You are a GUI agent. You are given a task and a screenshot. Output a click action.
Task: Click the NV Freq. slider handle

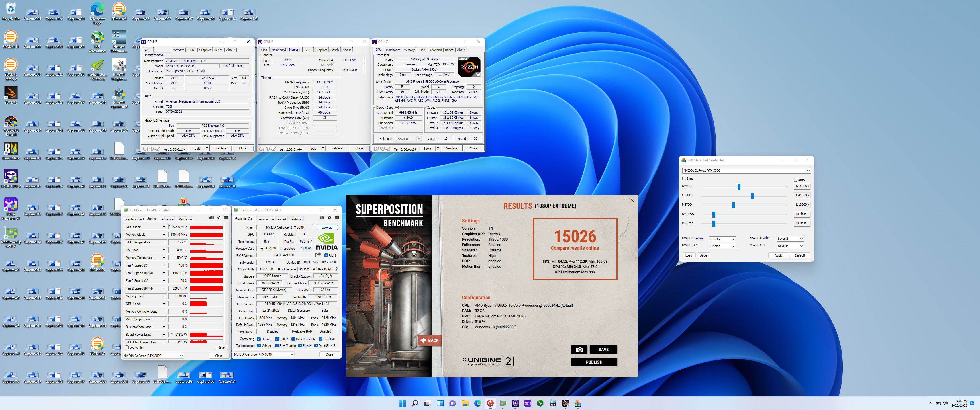(714, 214)
